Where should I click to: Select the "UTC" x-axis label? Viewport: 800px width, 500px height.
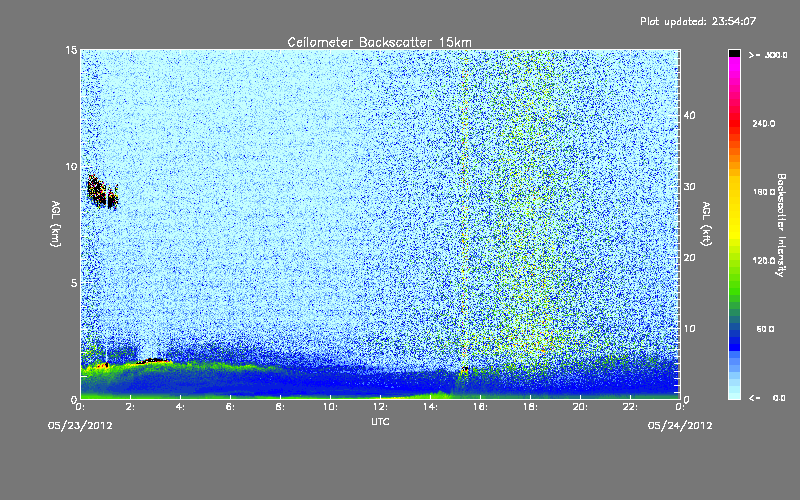(x=380, y=421)
